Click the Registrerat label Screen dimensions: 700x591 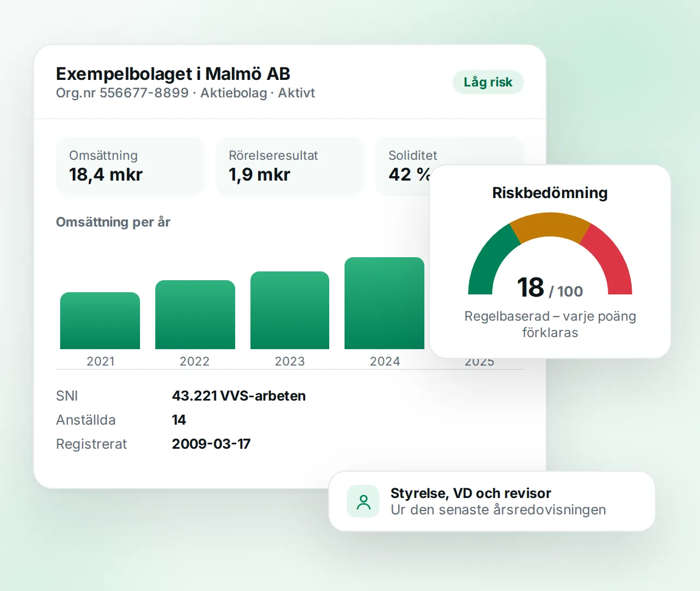pos(91,444)
